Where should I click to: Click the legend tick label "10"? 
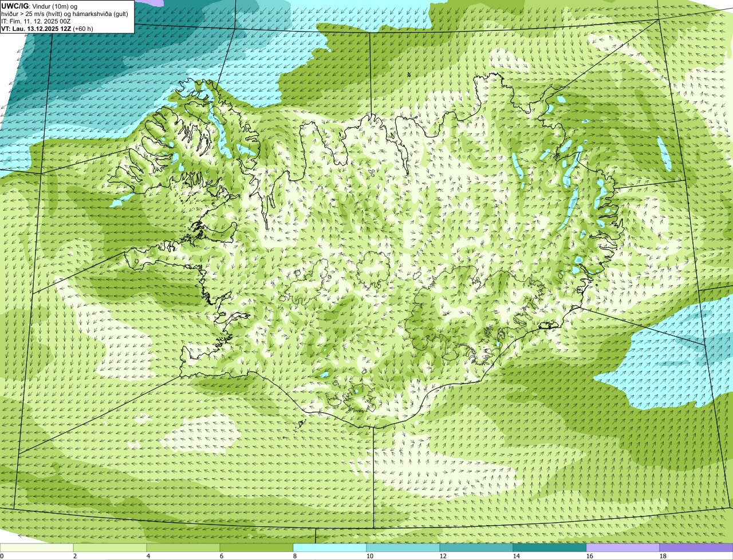370,556
